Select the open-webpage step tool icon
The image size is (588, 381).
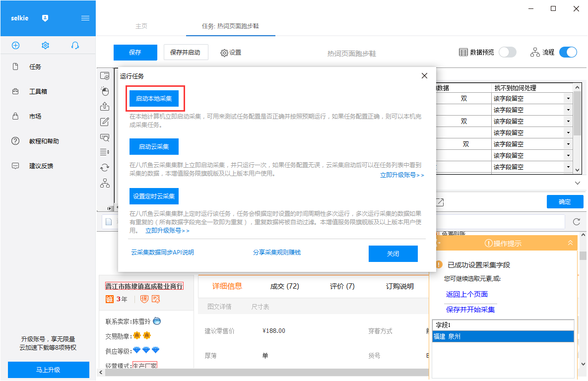[x=105, y=76]
